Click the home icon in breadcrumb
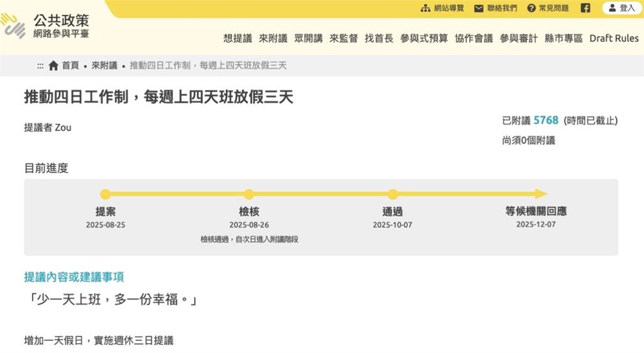The height and width of the screenshot is (353, 644). click(53, 65)
